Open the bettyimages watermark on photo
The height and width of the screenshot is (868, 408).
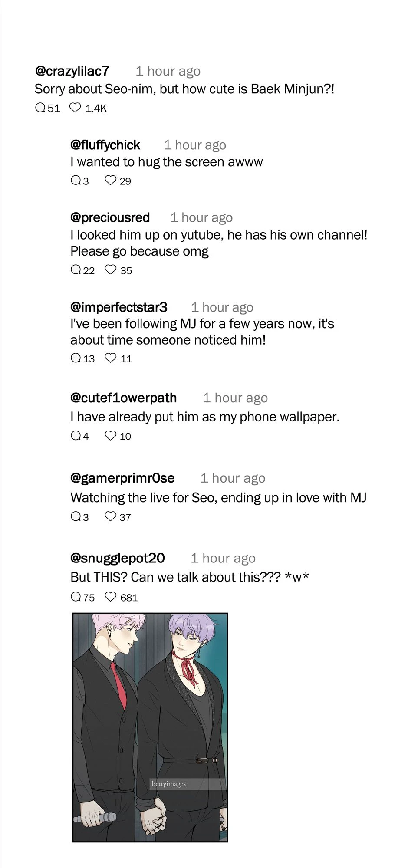(x=169, y=784)
